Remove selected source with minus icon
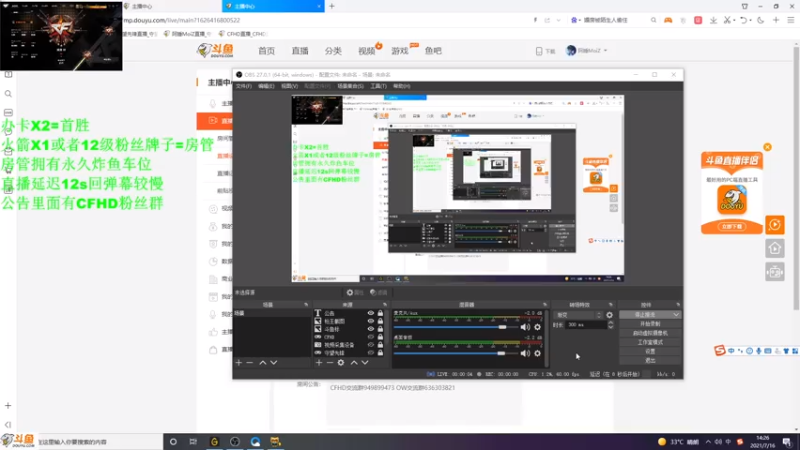 (330, 362)
